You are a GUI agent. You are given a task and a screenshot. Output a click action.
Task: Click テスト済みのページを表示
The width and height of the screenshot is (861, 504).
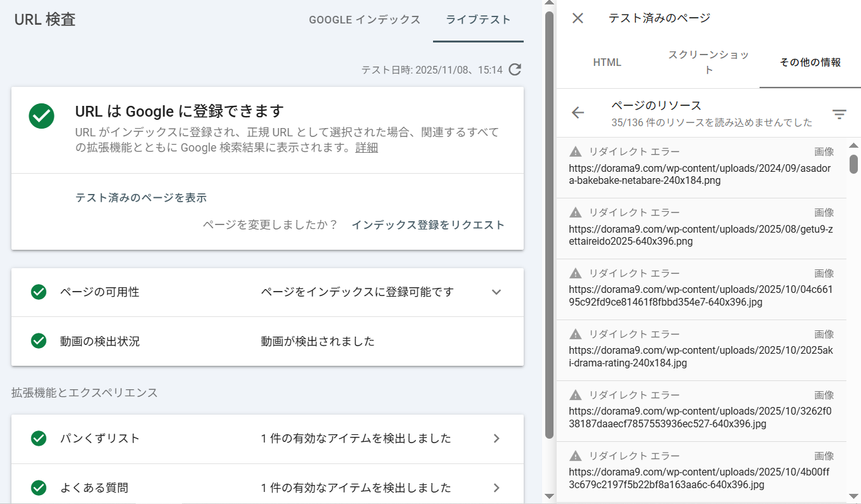[141, 197]
